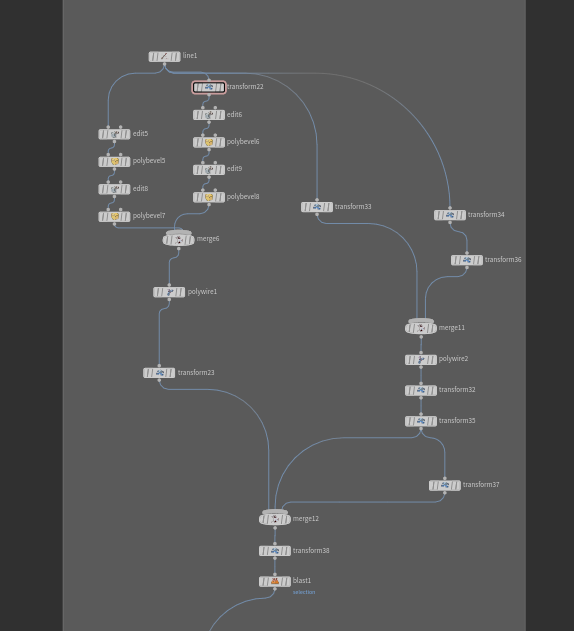This screenshot has width=574, height=631.
Task: Click the transform32 label text
Action: tap(457, 390)
